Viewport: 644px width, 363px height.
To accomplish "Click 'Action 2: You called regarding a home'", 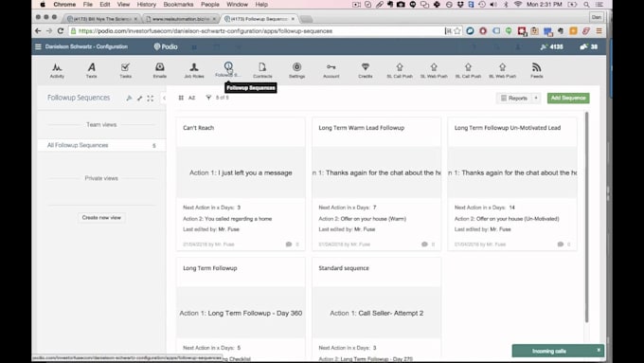I will pos(227,219).
